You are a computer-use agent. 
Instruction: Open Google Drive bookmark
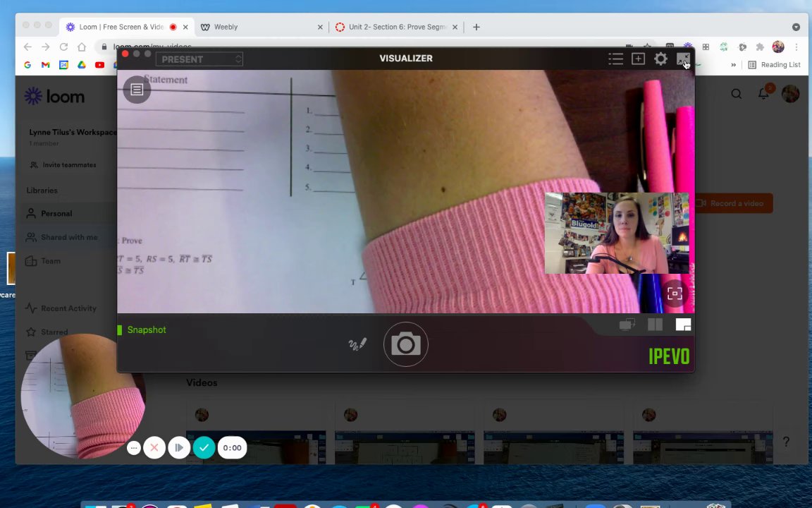click(82, 65)
